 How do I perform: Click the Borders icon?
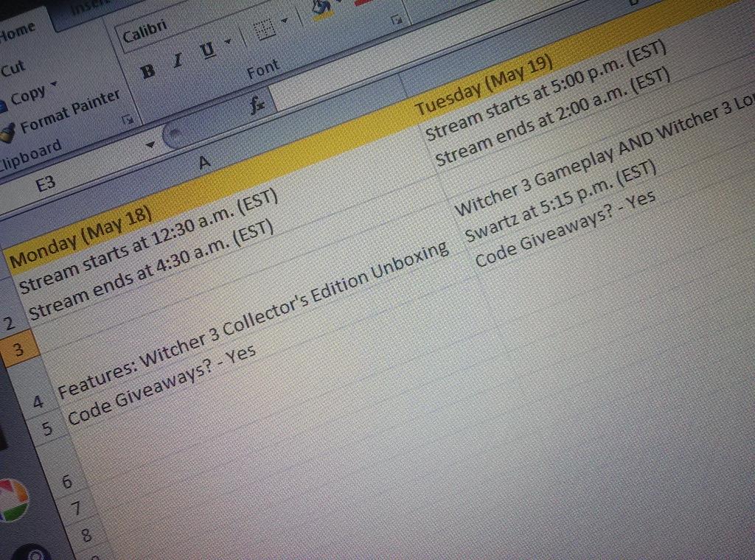point(265,30)
